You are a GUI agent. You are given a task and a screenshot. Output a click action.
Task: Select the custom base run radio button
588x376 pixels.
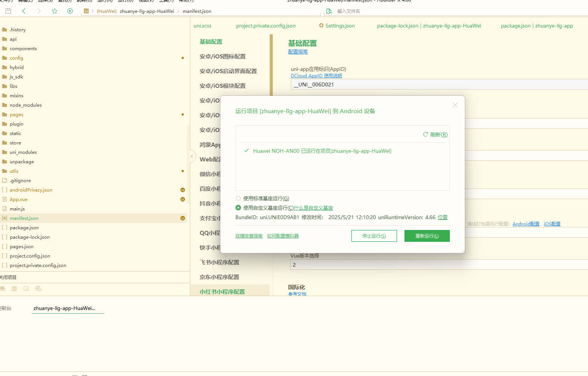tap(238, 207)
